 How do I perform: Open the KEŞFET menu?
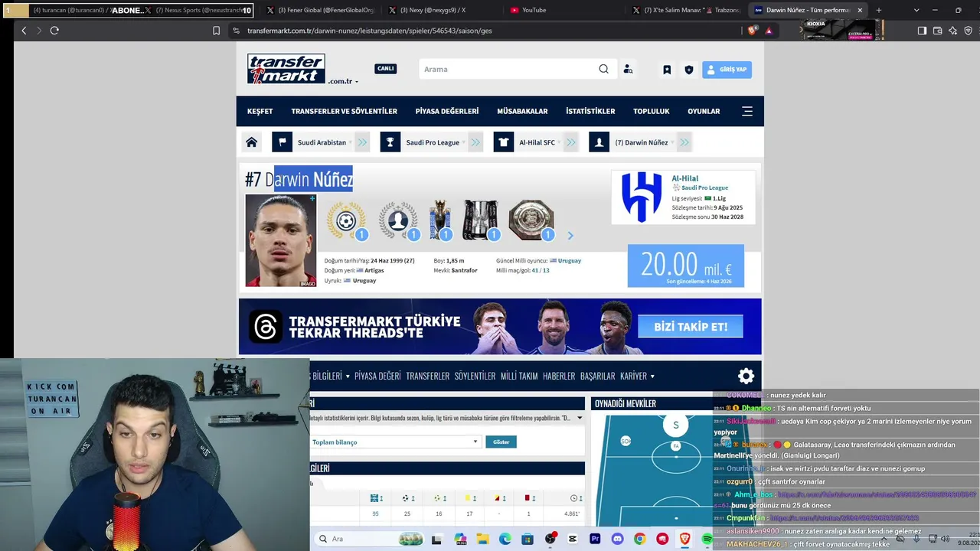[x=260, y=111]
